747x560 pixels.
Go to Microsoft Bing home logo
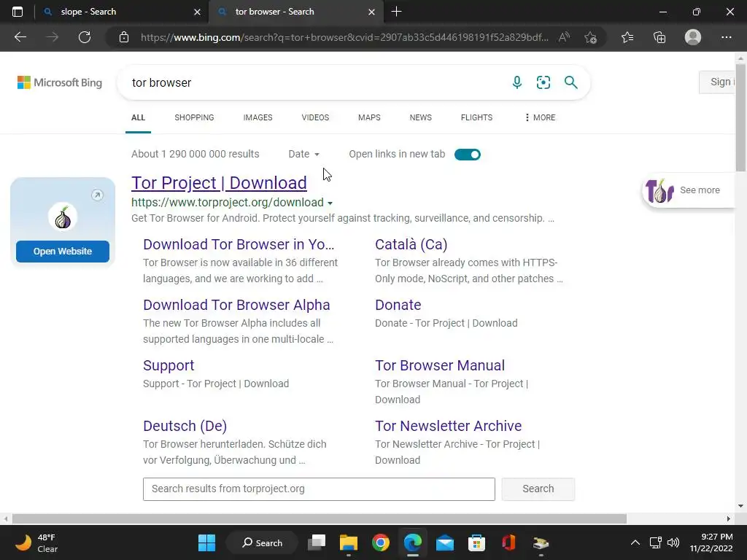click(60, 82)
